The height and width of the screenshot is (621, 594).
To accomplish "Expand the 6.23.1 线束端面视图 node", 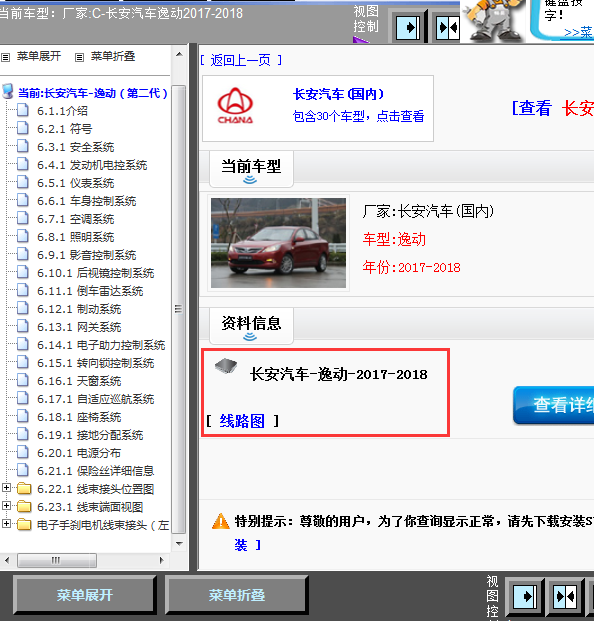I will pos(6,506).
